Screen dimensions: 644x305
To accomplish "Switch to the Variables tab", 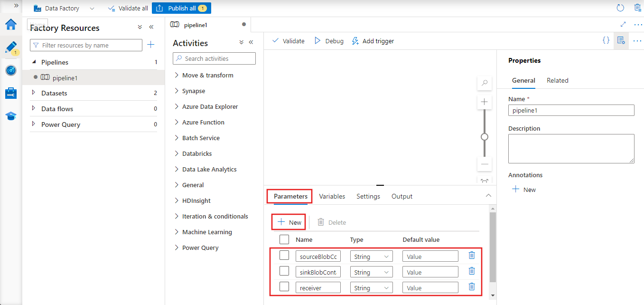I will tap(332, 196).
